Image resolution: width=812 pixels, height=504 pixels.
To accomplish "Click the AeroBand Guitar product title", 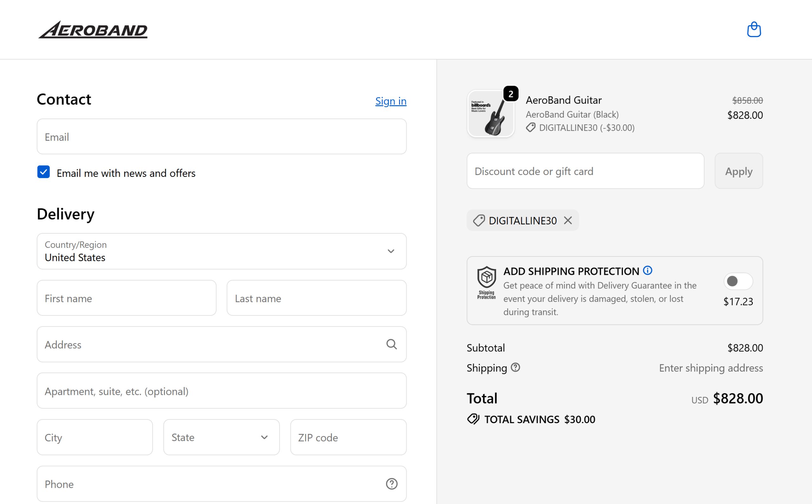I will pyautogui.click(x=564, y=100).
